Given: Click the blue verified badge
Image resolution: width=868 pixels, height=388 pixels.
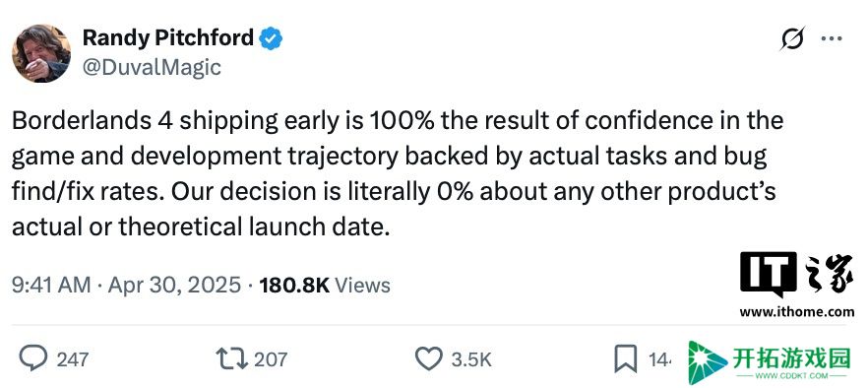Looking at the screenshot, I should pos(272,38).
